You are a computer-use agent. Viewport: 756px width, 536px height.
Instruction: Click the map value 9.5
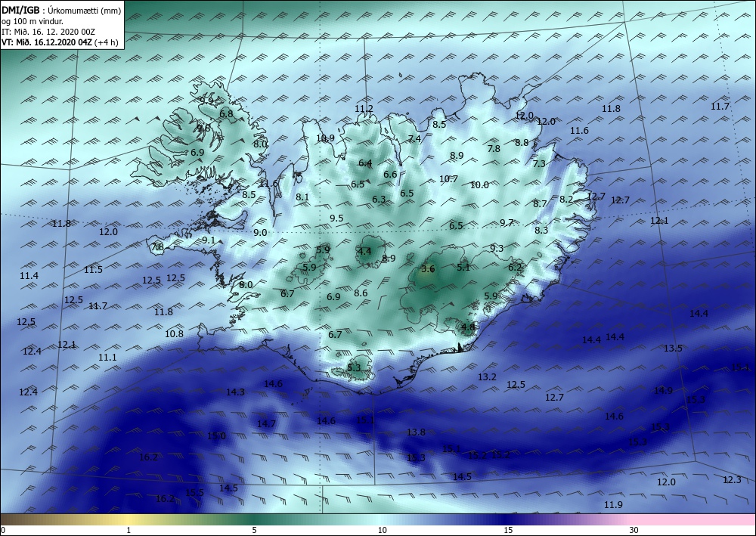(336, 218)
